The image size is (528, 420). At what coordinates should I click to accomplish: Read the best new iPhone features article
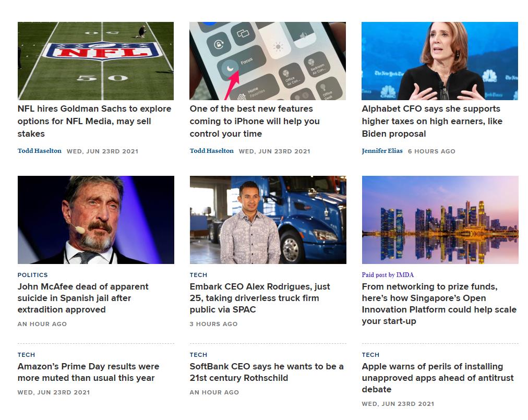tap(255, 121)
